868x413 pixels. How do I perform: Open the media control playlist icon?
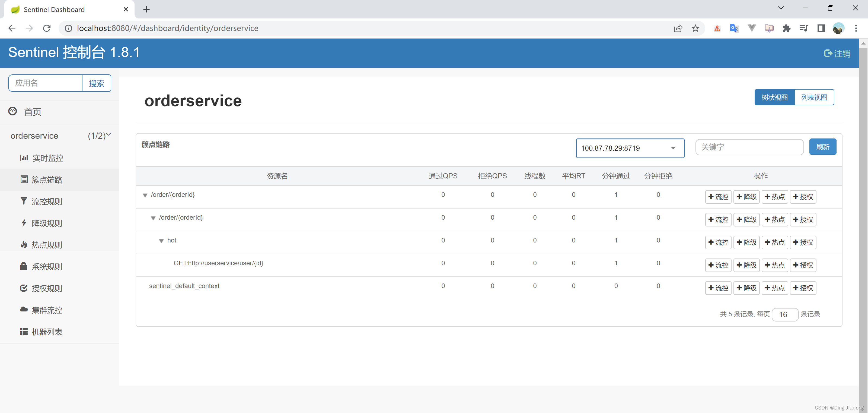pos(804,28)
